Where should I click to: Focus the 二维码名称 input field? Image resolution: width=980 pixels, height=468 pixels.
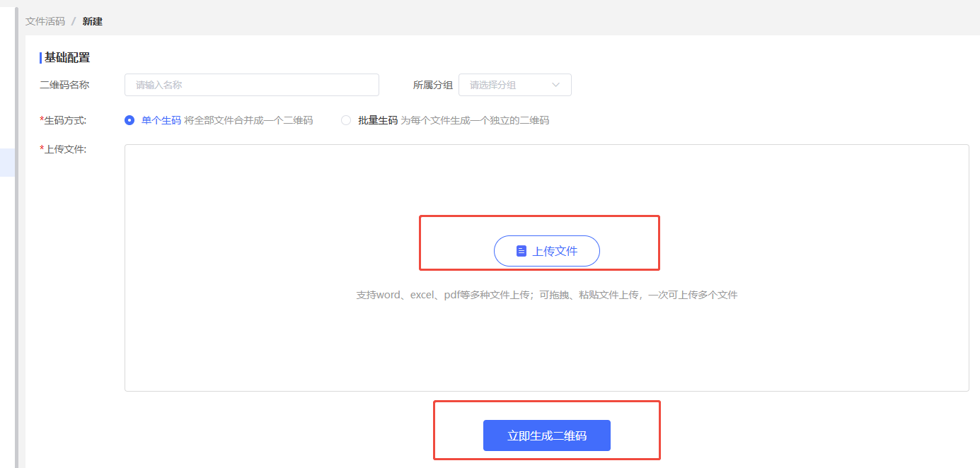[x=252, y=85]
